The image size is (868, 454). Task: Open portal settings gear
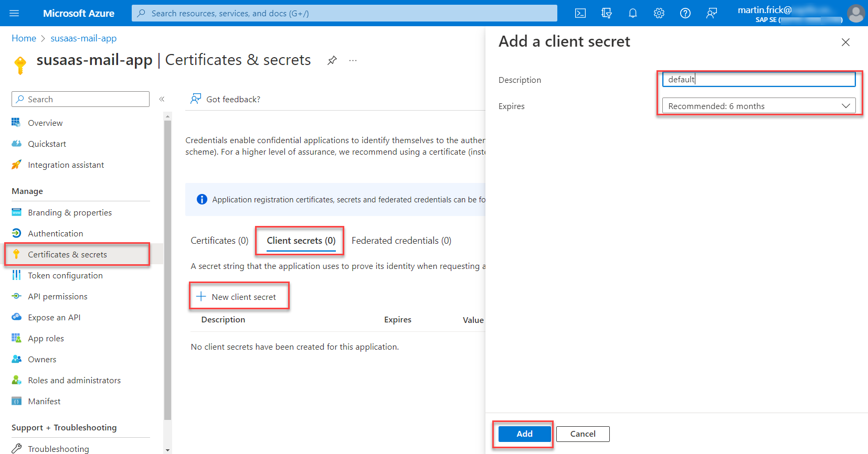(x=659, y=13)
